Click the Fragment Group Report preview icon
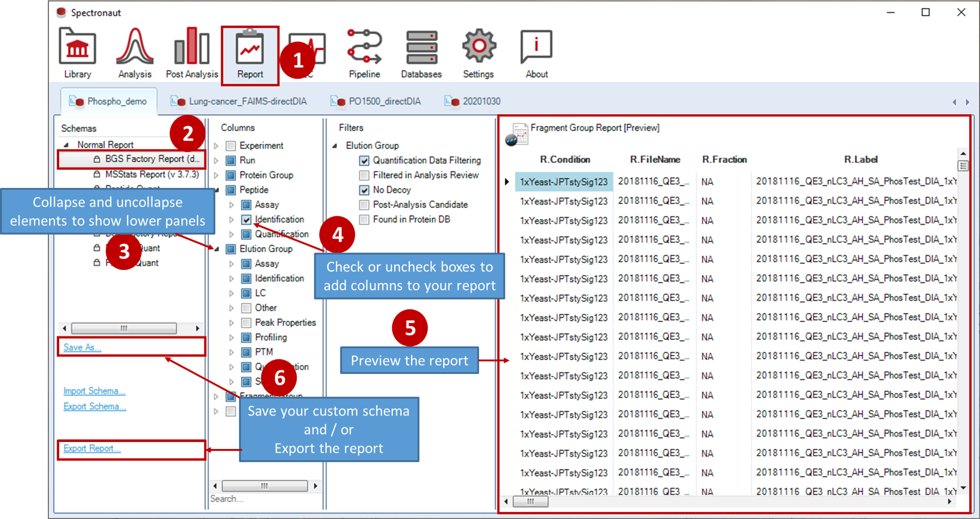The width and height of the screenshot is (980, 519). [x=517, y=135]
